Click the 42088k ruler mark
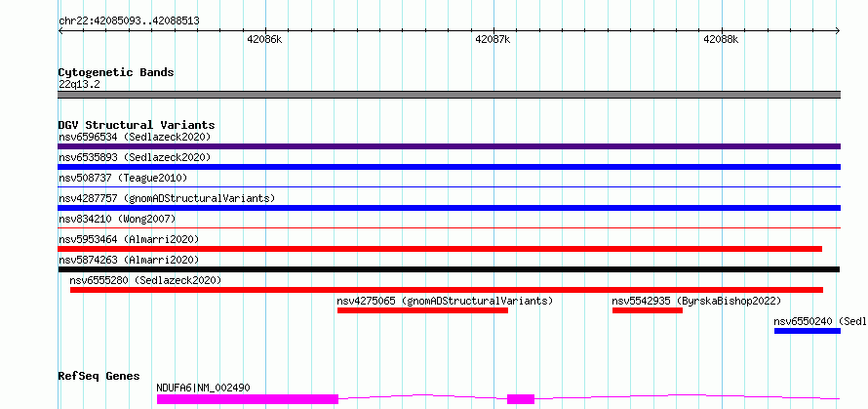The height and width of the screenshot is (409, 868). coord(721,39)
